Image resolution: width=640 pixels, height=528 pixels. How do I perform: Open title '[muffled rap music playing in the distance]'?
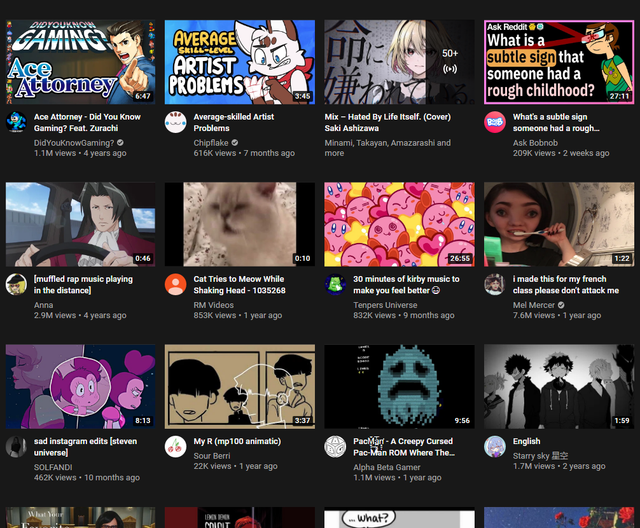(x=83, y=285)
